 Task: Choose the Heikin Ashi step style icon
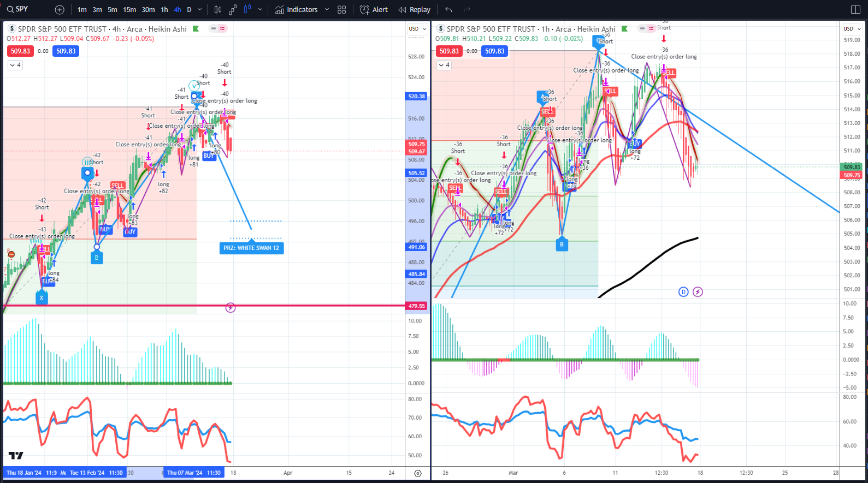(x=233, y=10)
